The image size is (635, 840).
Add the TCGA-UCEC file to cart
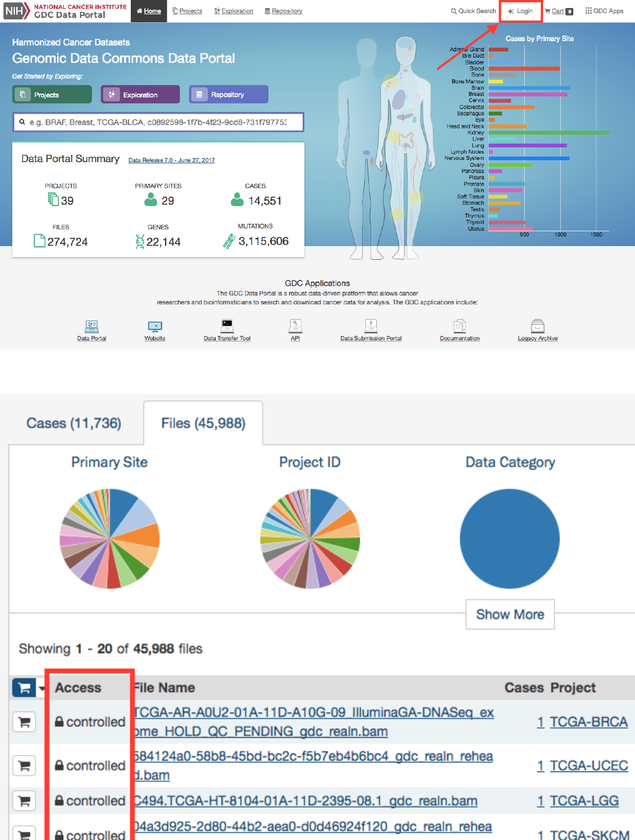click(x=24, y=765)
